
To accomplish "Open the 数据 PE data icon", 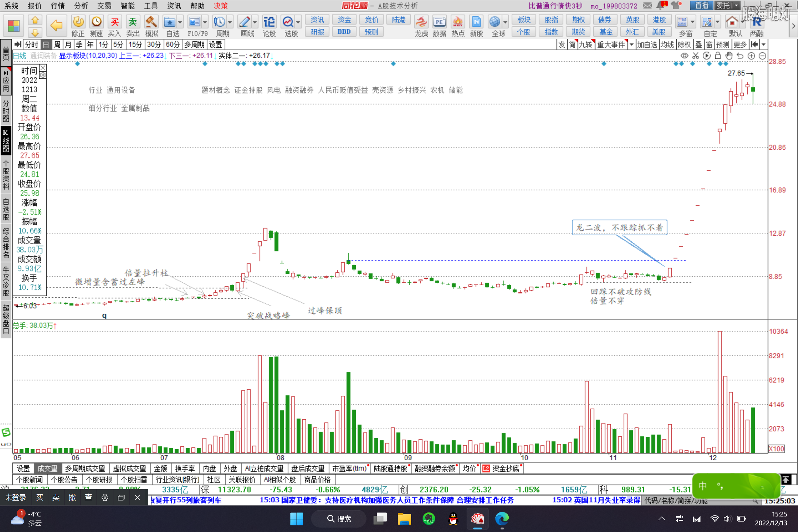I will (439, 26).
